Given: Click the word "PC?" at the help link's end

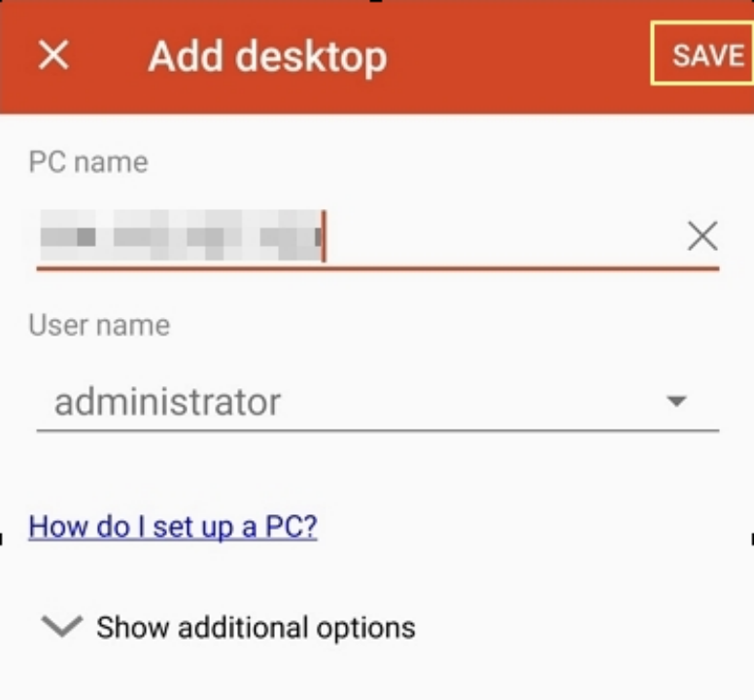Looking at the screenshot, I should 291,527.
